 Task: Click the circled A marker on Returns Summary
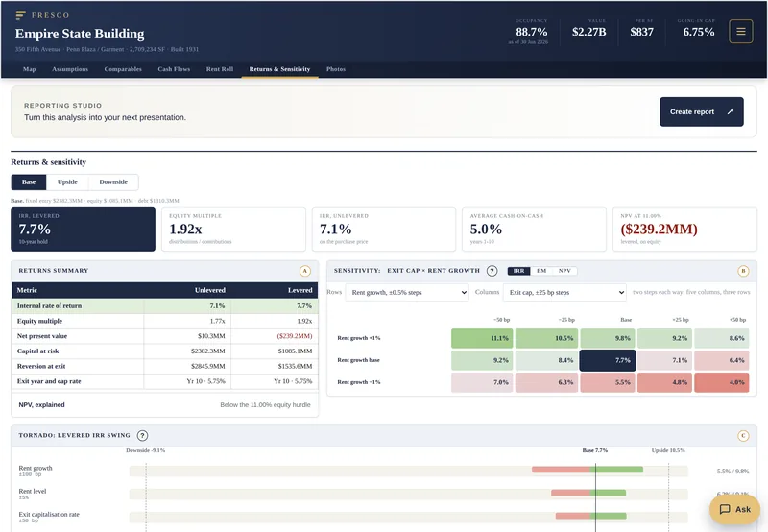(x=304, y=271)
